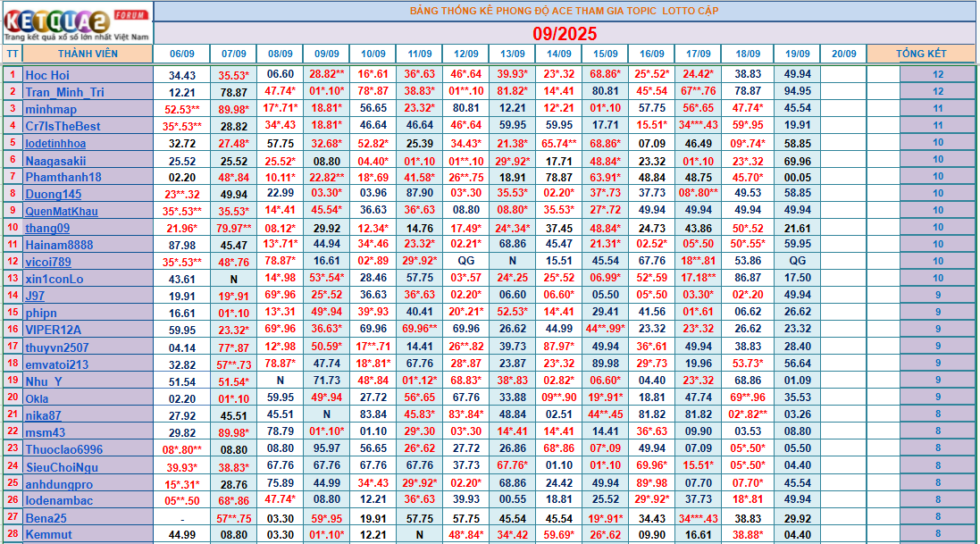Viewport: 980px width, 544px height.
Task: Click member link Phamthanh18
Action: coord(63,177)
